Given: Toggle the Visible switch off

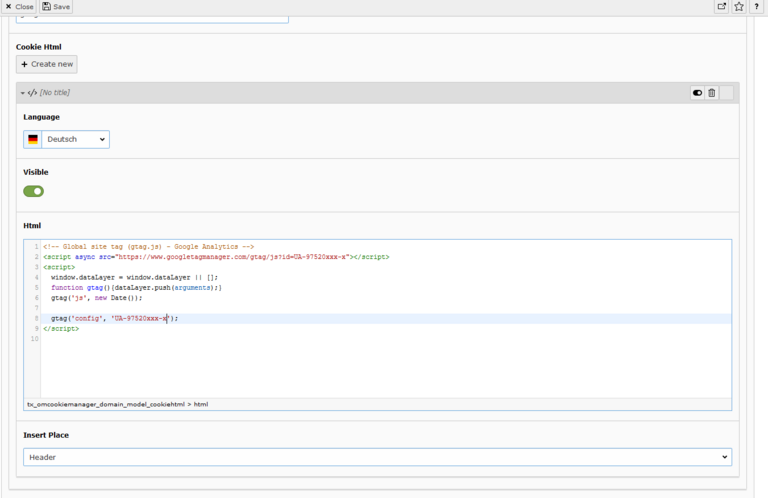Looking at the screenshot, I should pos(33,191).
